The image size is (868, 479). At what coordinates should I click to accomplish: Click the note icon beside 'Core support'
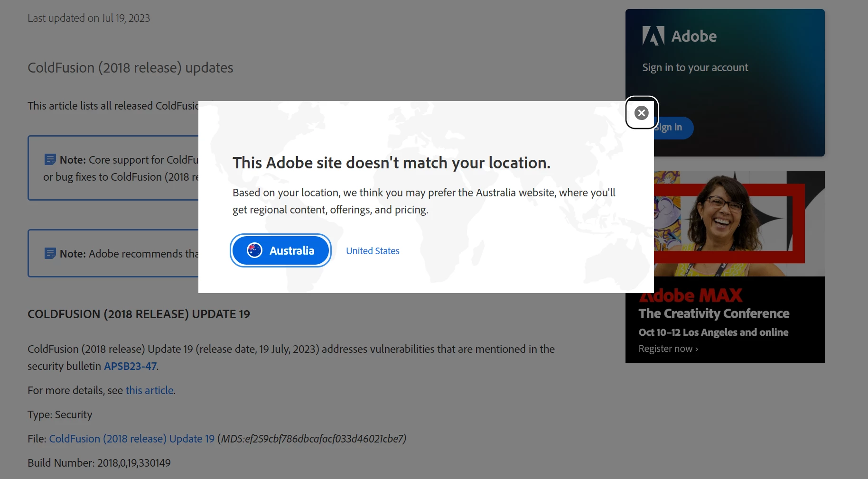point(50,160)
